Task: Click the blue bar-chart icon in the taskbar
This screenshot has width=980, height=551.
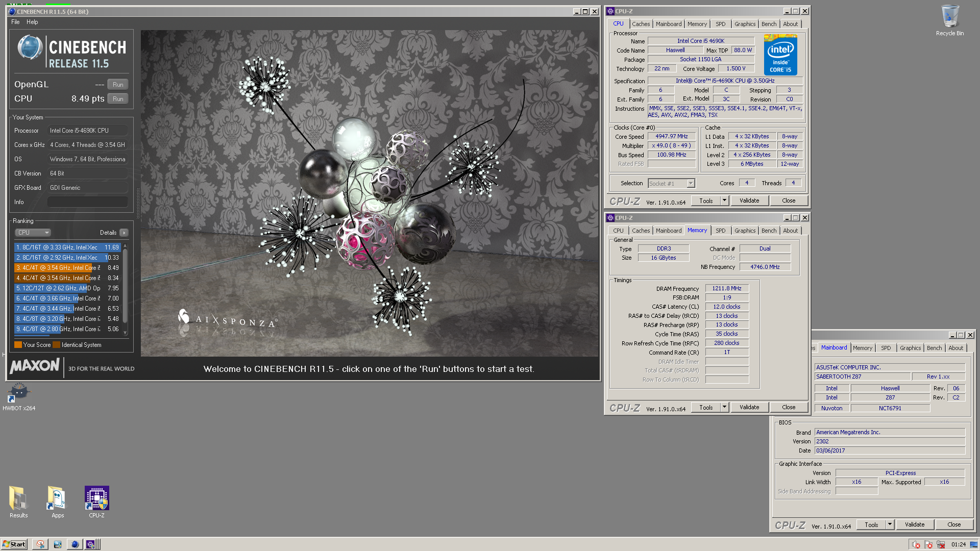Action: tap(58, 544)
